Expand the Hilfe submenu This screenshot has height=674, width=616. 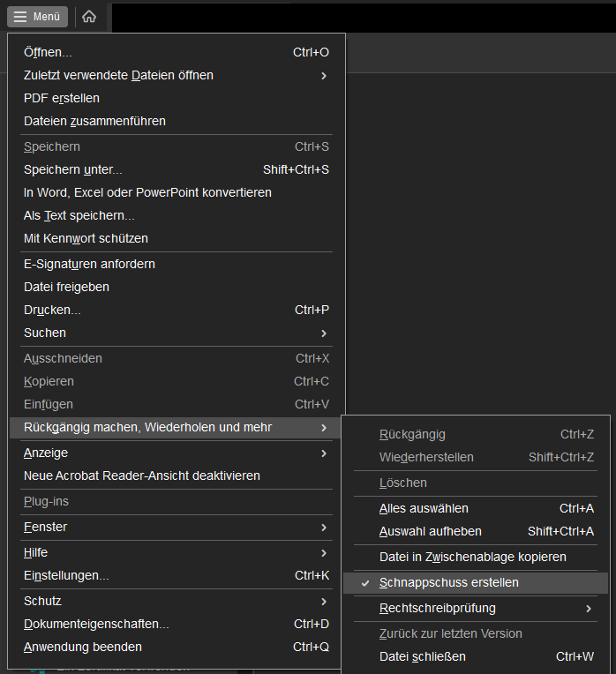[x=177, y=553]
